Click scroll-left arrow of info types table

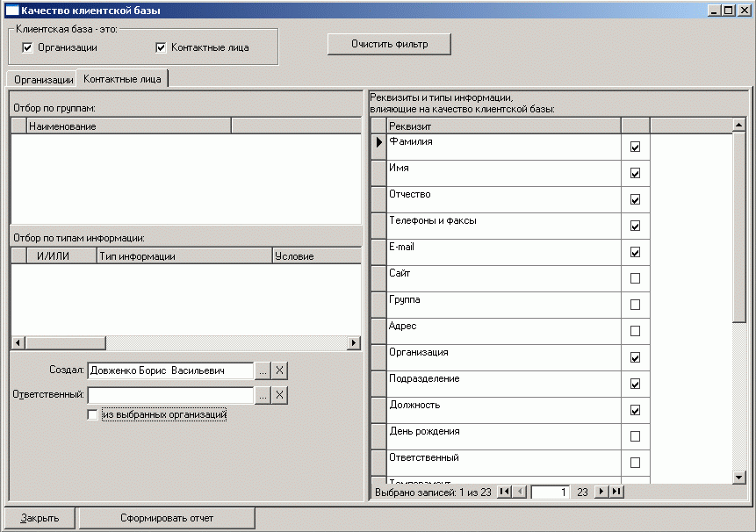pyautogui.click(x=18, y=342)
